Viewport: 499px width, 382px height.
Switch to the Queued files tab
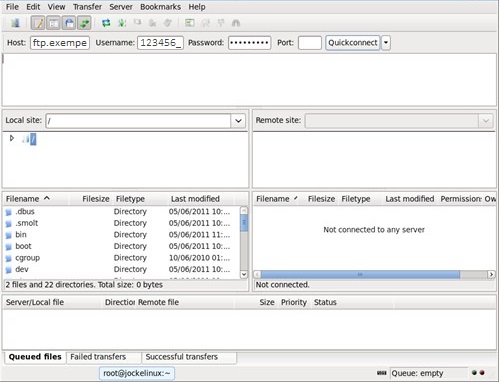tap(35, 357)
